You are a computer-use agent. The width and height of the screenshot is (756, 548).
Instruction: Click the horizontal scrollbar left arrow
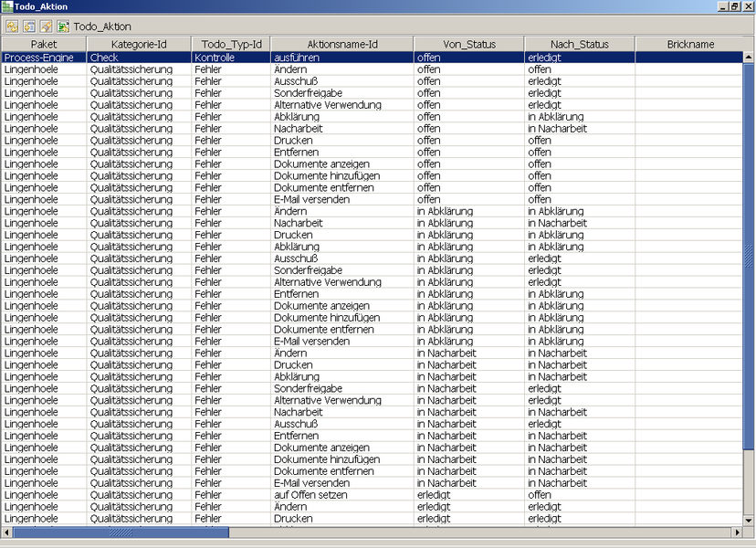6,532
